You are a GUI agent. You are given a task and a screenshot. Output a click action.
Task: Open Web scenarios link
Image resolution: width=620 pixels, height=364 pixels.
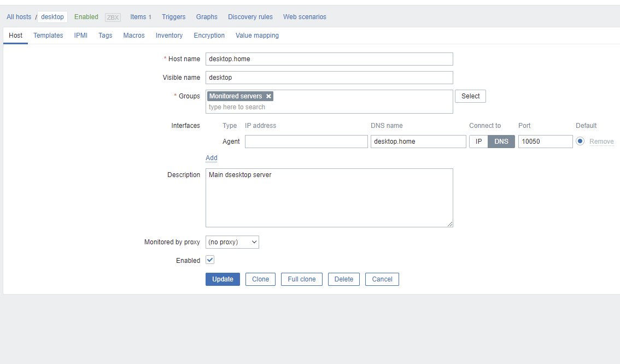[305, 17]
